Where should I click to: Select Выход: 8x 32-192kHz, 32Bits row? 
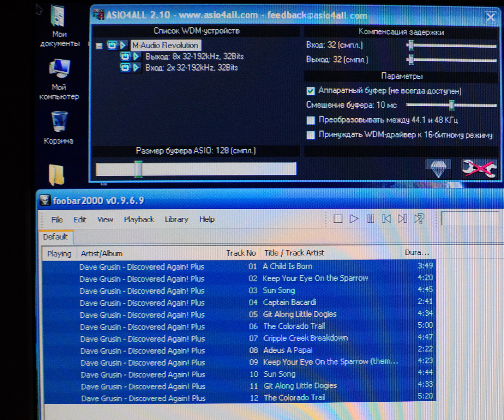pos(194,56)
